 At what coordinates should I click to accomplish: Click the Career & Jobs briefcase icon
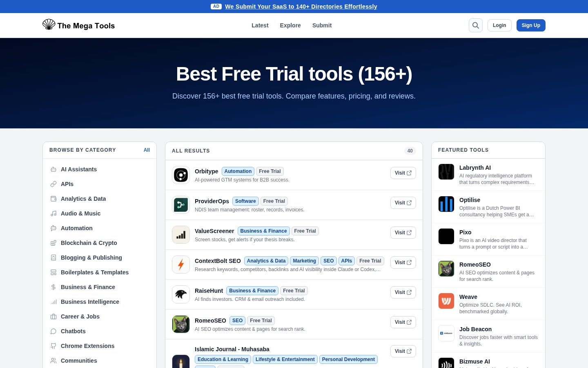[53, 316]
